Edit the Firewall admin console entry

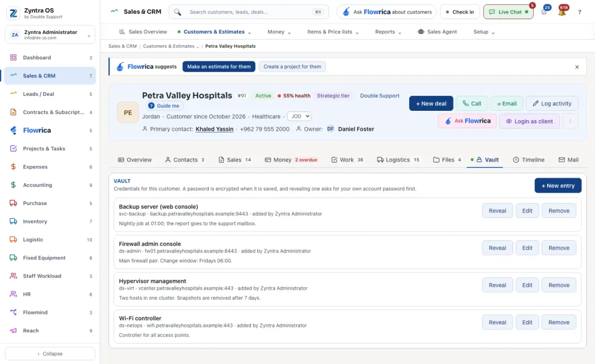pyautogui.click(x=527, y=248)
